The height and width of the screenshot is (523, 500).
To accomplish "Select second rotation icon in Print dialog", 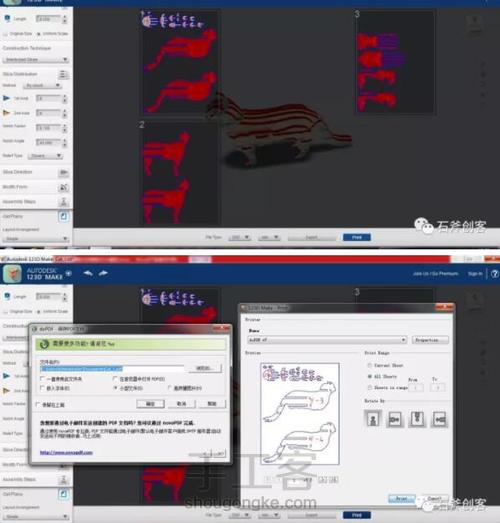I will 395,419.
